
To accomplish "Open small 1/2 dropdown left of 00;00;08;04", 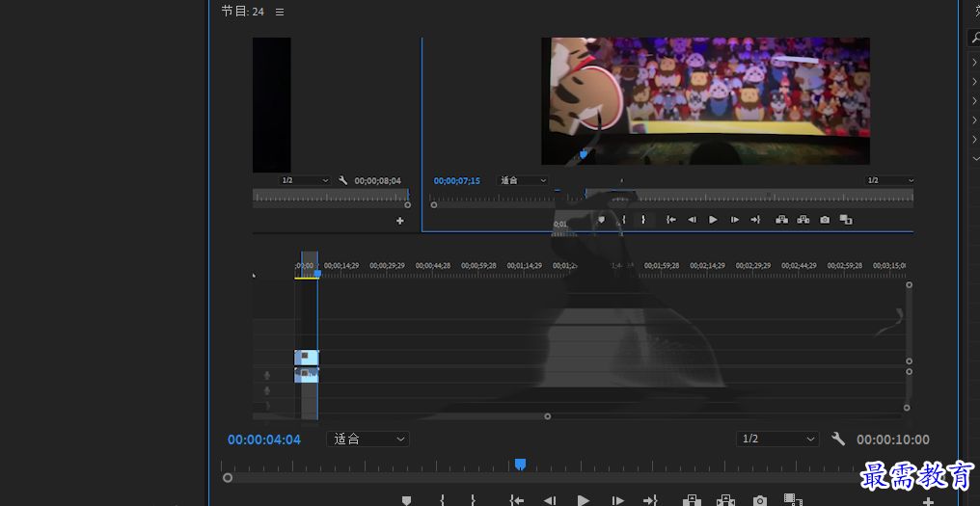I will pos(305,180).
